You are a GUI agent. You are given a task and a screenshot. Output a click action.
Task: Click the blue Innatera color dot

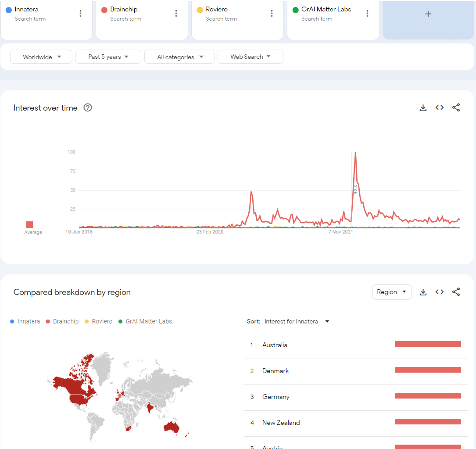9,10
